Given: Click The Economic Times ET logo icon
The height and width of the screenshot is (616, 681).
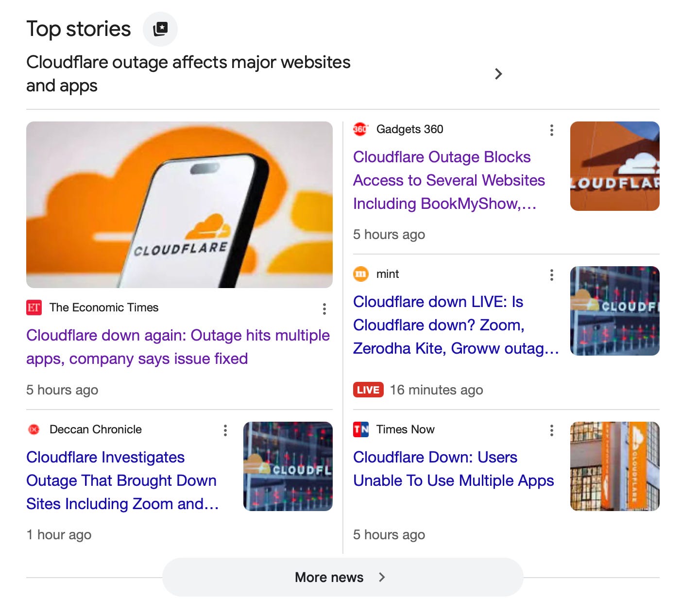Looking at the screenshot, I should click(34, 308).
